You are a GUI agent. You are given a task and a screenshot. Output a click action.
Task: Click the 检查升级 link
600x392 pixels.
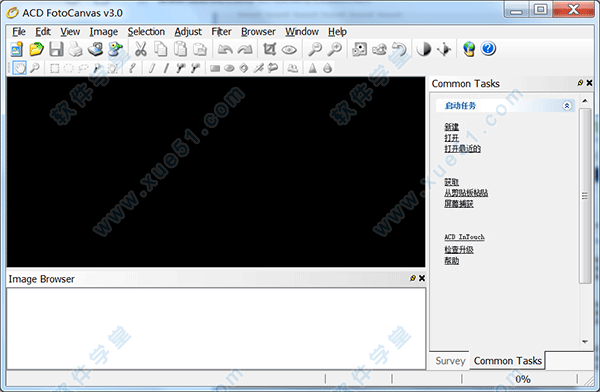pyautogui.click(x=459, y=250)
